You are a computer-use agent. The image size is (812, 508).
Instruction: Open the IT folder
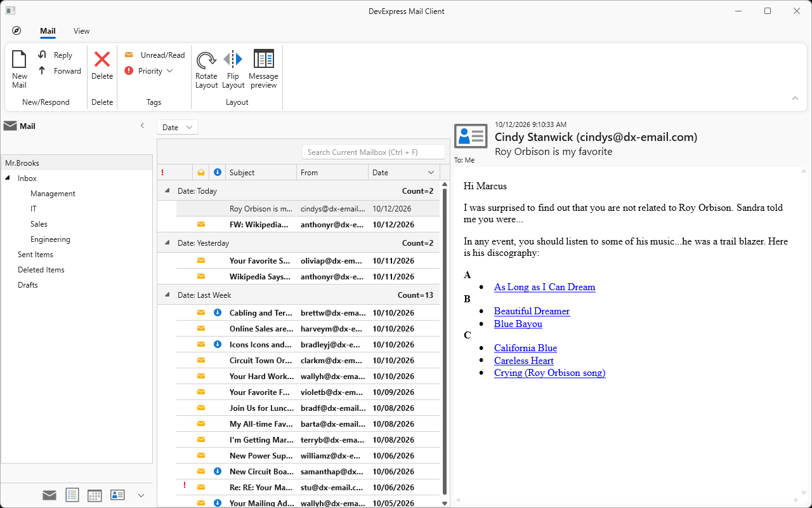pos(34,209)
